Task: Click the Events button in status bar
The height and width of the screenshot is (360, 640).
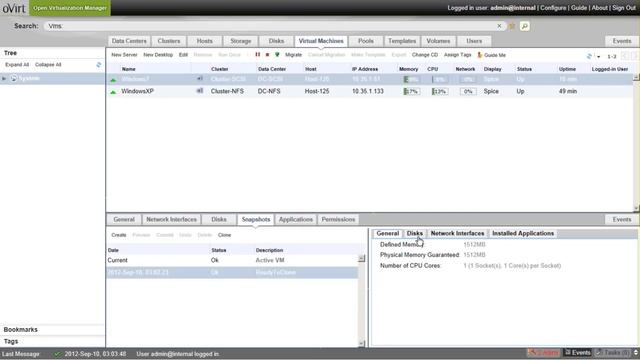Action: tap(578, 353)
